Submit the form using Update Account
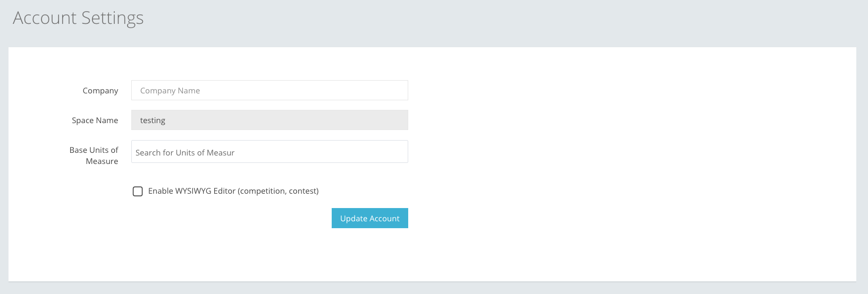This screenshot has width=868, height=294. tap(369, 218)
